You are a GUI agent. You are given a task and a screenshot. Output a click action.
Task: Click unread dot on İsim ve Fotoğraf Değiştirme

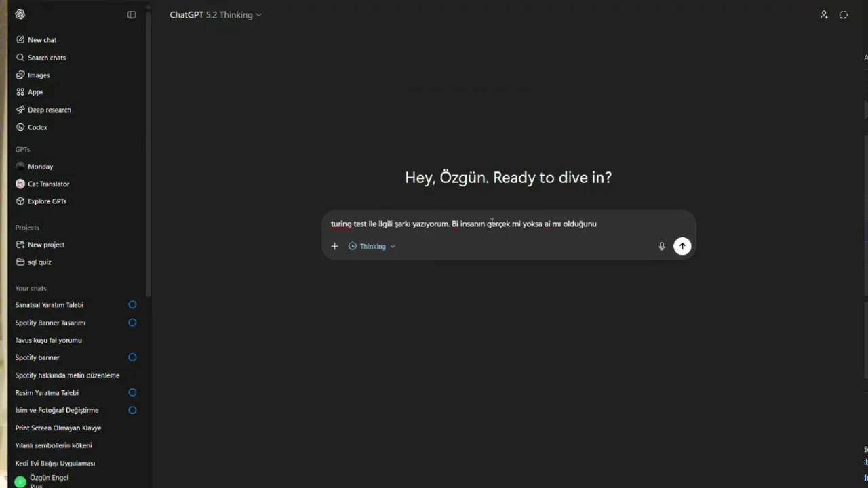[132, 410]
